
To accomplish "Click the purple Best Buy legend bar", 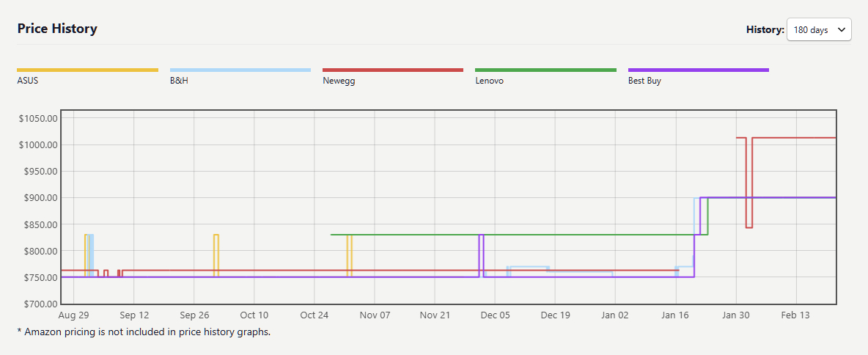I will (x=698, y=70).
